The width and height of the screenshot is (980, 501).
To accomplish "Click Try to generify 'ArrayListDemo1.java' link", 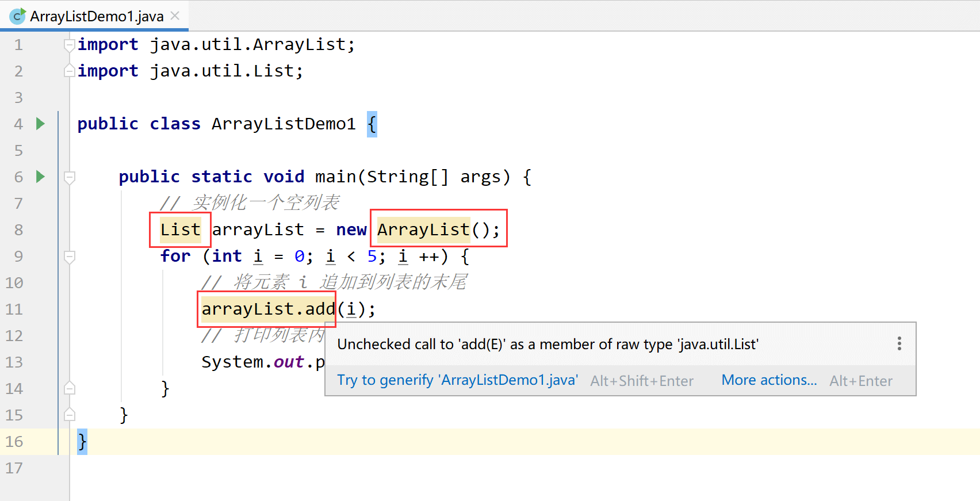I will [457, 380].
